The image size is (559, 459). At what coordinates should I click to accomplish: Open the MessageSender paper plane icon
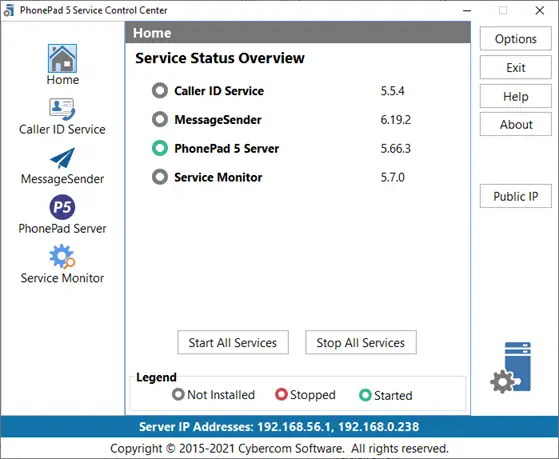tap(62, 158)
